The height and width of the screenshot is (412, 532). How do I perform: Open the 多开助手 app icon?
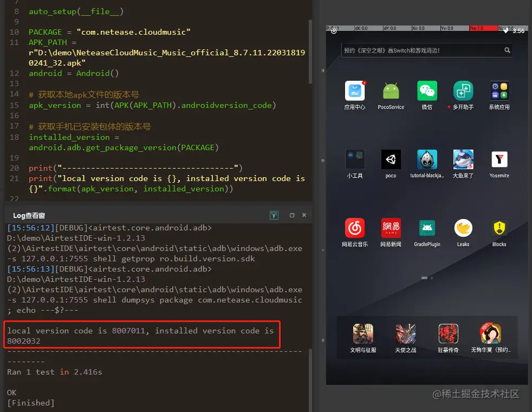(463, 91)
